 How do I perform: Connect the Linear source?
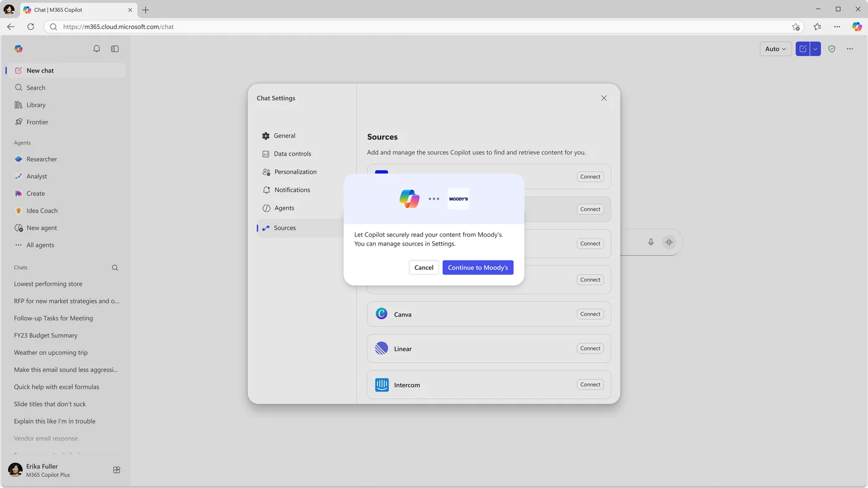590,348
